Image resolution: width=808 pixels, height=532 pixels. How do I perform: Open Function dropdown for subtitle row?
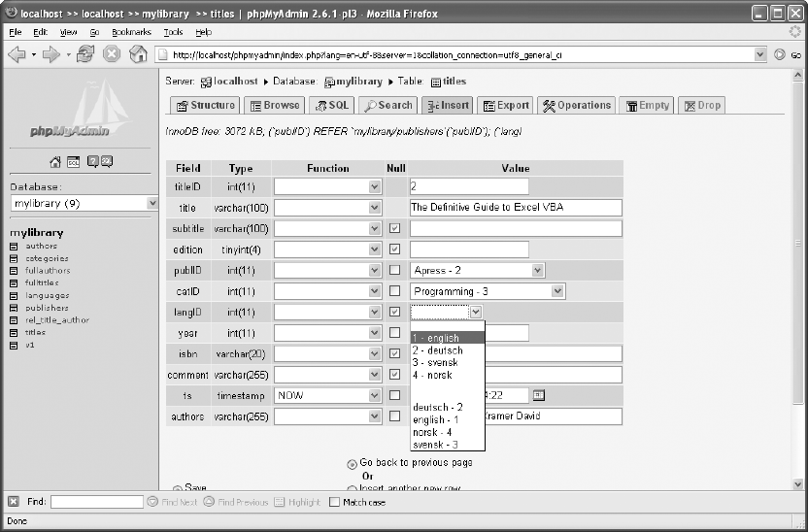(x=327, y=228)
